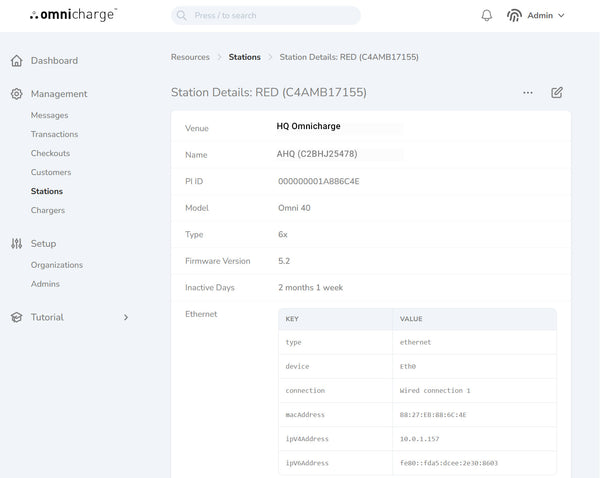Expand the Tutorial section chevron
The width and height of the screenshot is (600, 478).
126,317
